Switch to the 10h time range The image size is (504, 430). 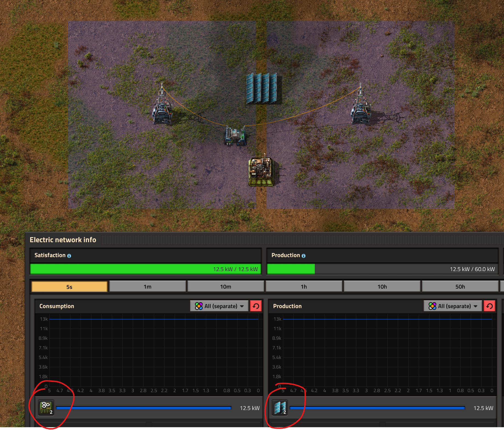(382, 287)
